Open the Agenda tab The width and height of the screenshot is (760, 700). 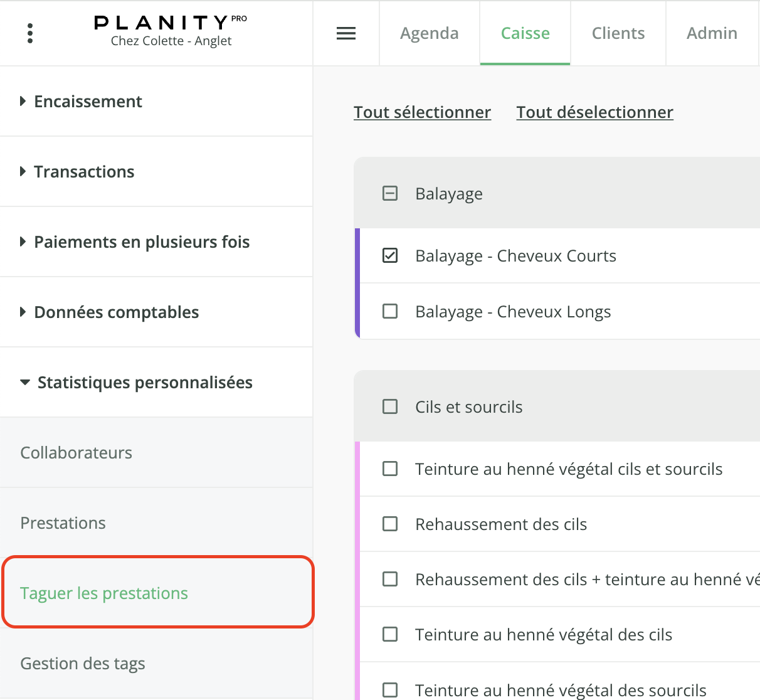pyautogui.click(x=430, y=33)
